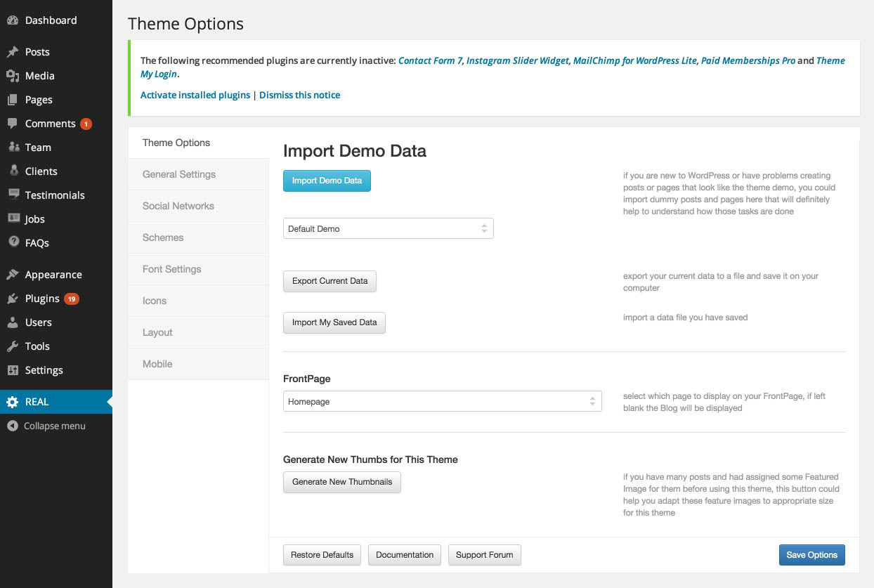The height and width of the screenshot is (588, 874).
Task: Click the Plugins plug icon
Action: pos(13,299)
